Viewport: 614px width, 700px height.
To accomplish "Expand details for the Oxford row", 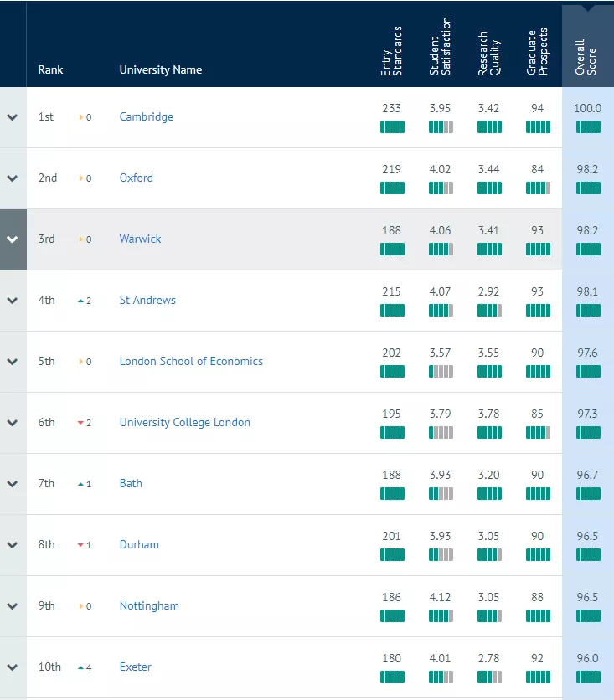I will 13,178.
